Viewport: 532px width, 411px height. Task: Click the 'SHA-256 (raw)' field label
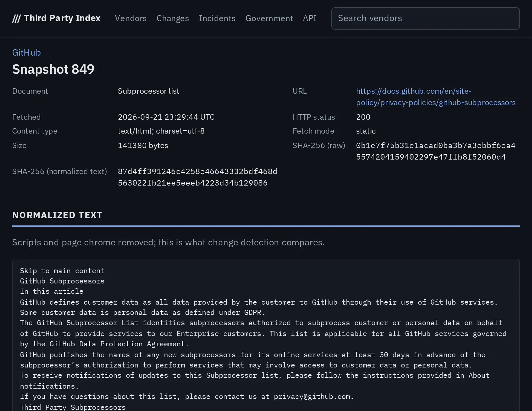[319, 145]
